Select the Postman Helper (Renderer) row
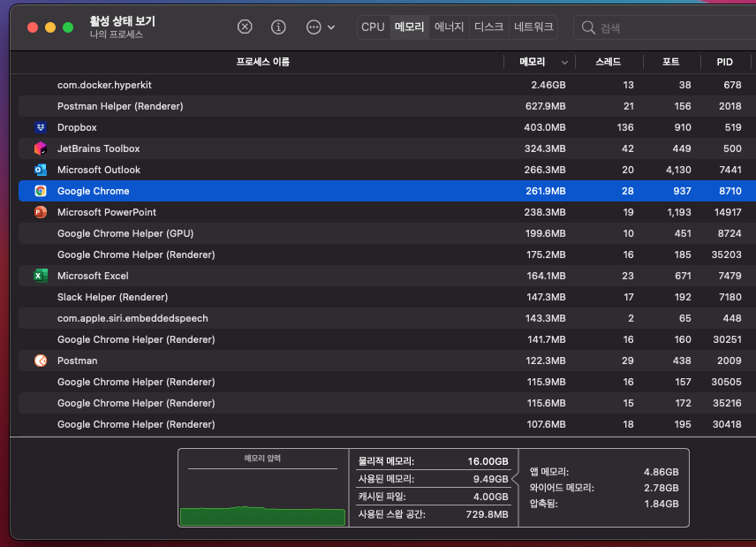 [x=387, y=106]
